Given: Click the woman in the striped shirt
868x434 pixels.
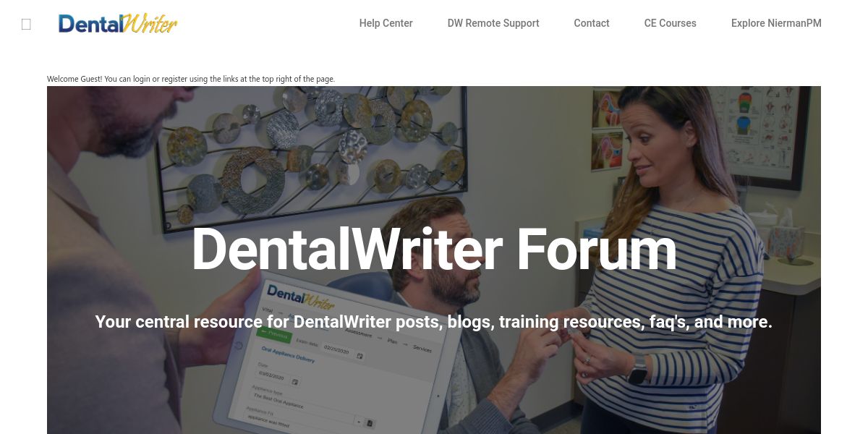Looking at the screenshot, I should 680,268.
